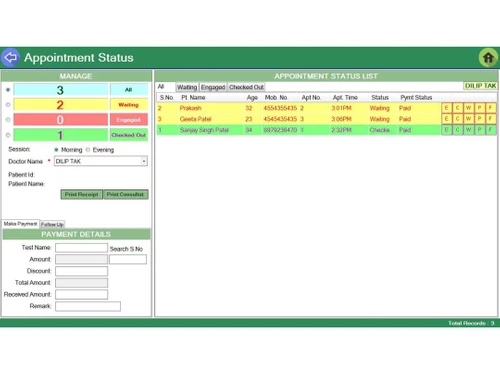Viewport: 500px width, 375px height.
Task: Switch to the Engaged list tab
Action: (x=213, y=87)
